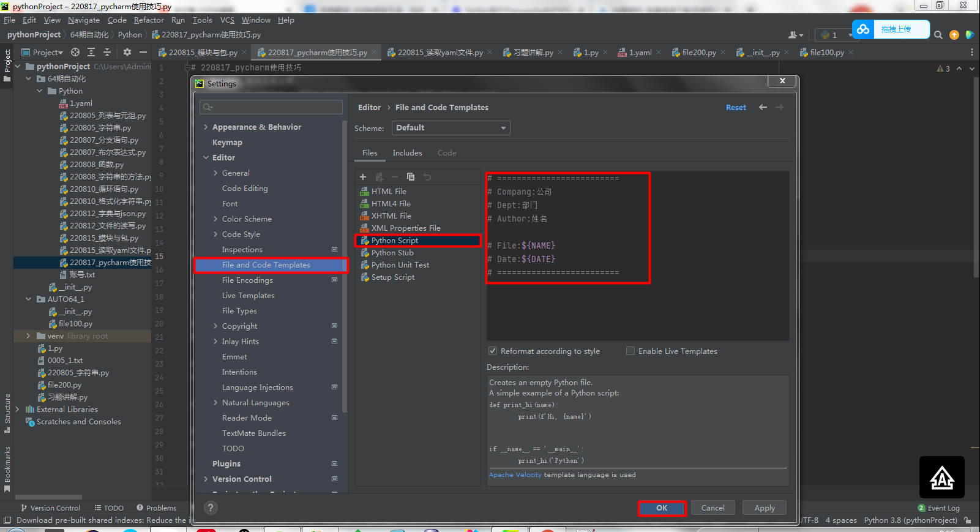Toggle Reformat according to style checkbox

coord(493,351)
